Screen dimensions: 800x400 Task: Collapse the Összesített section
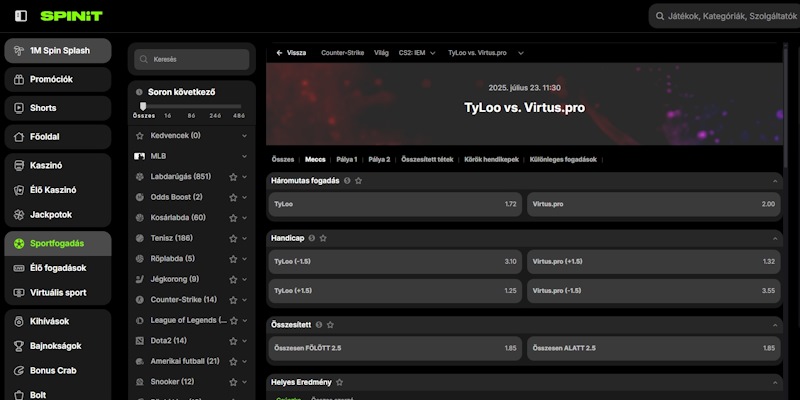coord(775,324)
